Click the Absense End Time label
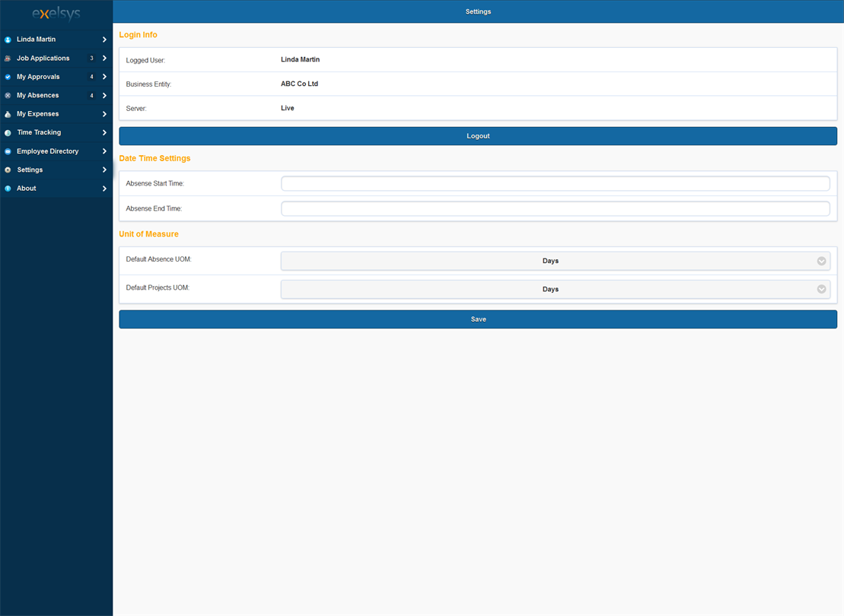Viewport: 844px width, 616px height. tap(154, 208)
